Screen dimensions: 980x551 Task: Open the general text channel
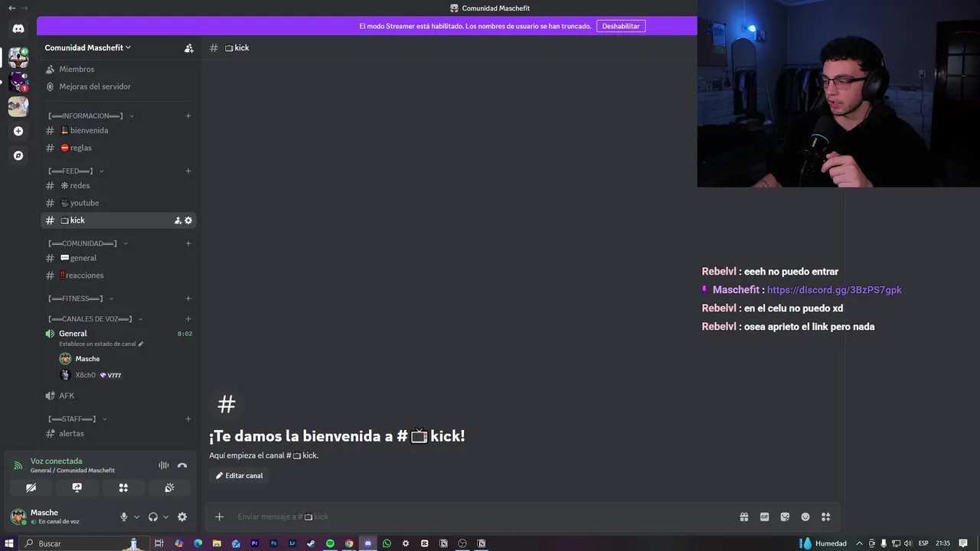pyautogui.click(x=118, y=258)
